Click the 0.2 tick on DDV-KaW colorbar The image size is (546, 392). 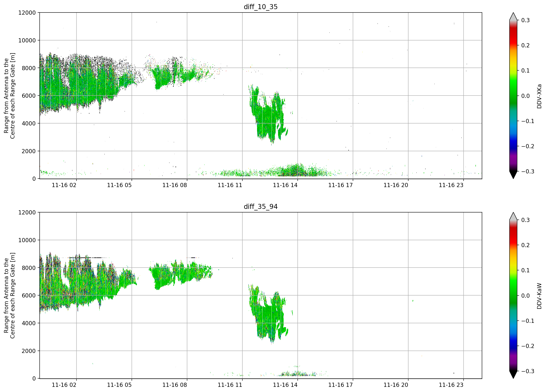click(x=525, y=245)
